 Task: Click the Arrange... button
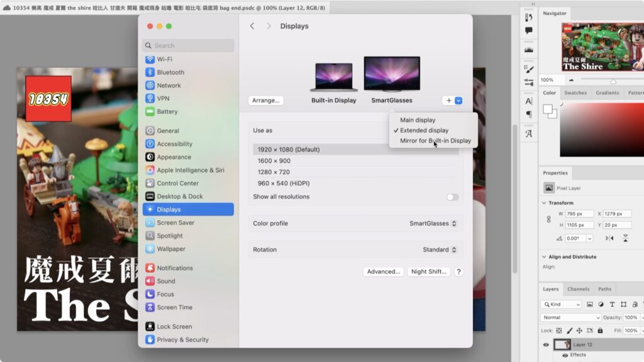[x=266, y=100]
